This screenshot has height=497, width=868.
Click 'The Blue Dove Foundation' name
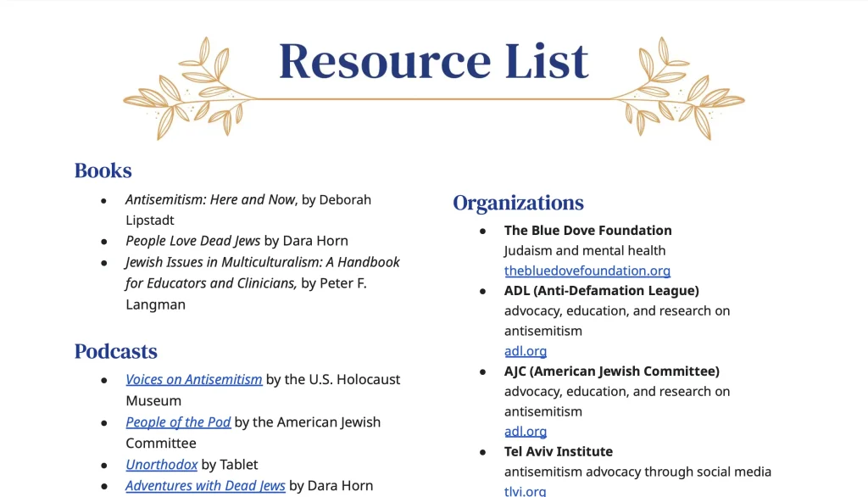click(587, 231)
